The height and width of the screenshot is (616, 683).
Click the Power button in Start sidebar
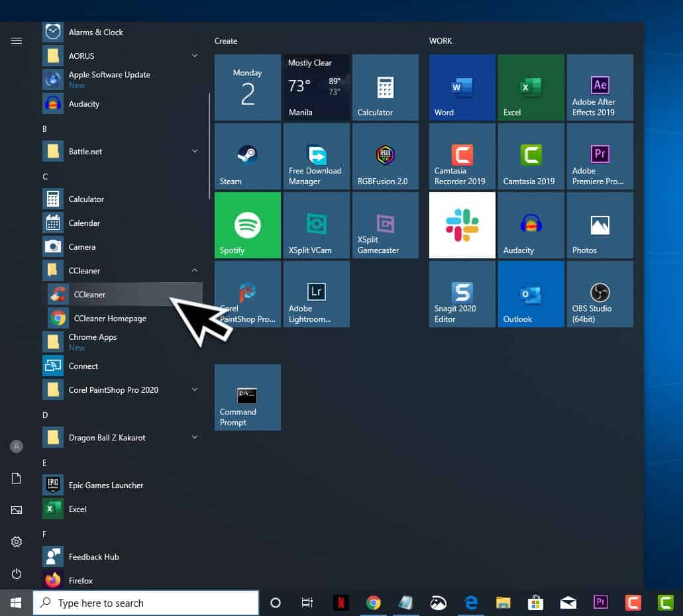tap(16, 574)
